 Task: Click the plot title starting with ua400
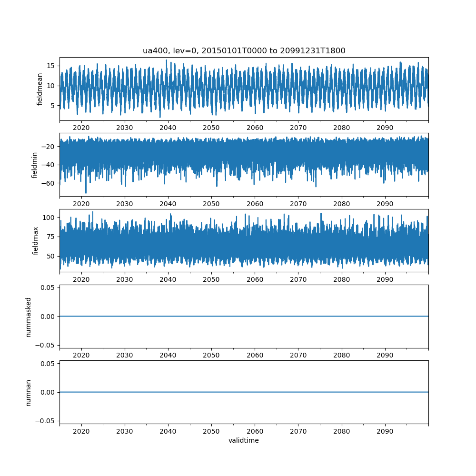244,50
